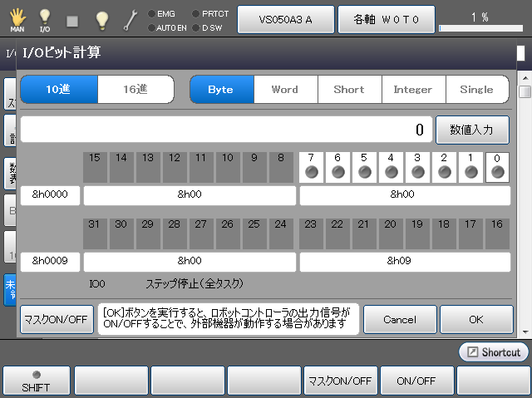Choose the Integer data type tab

pyautogui.click(x=413, y=89)
